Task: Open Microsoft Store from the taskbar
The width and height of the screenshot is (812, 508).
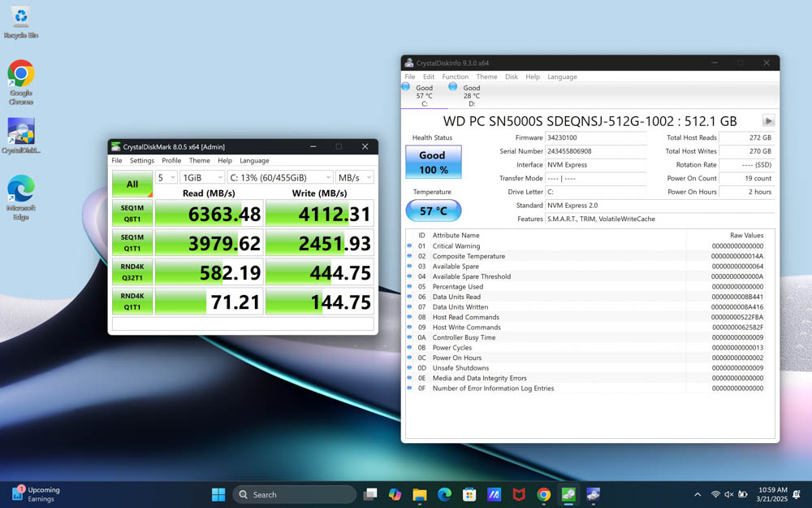Action: click(469, 494)
